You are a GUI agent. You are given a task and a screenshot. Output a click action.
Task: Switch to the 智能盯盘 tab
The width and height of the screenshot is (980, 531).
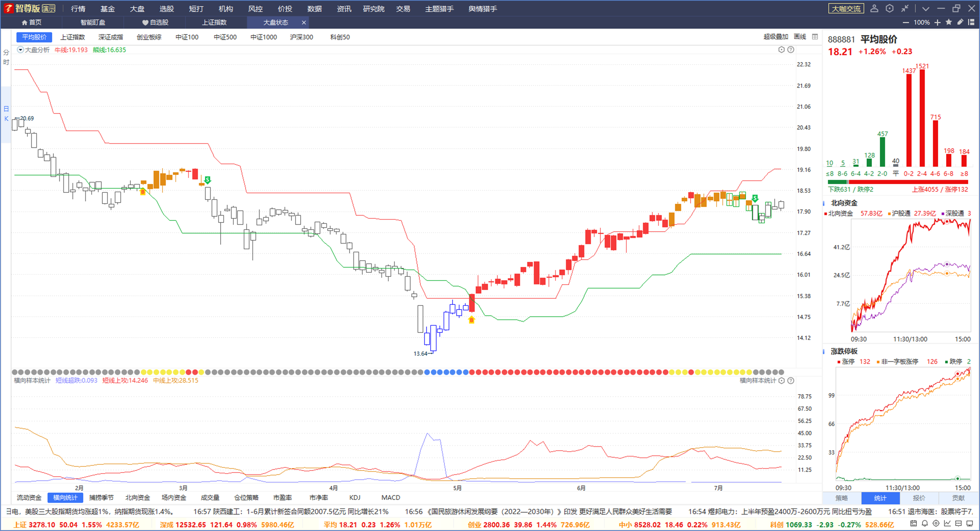[x=92, y=22]
